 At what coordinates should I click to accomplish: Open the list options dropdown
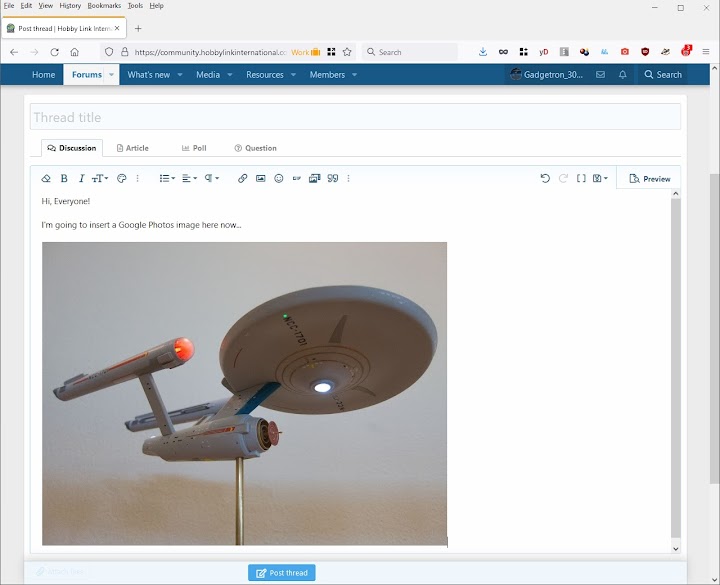pos(167,179)
